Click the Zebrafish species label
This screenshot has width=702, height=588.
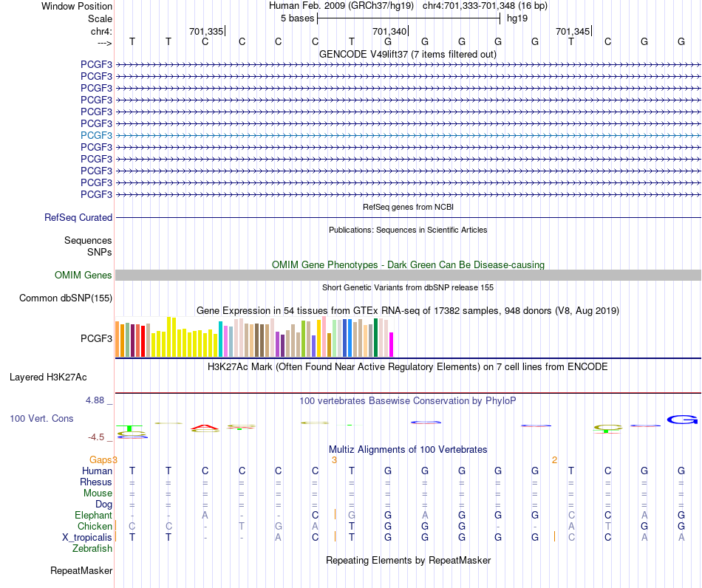(92, 549)
